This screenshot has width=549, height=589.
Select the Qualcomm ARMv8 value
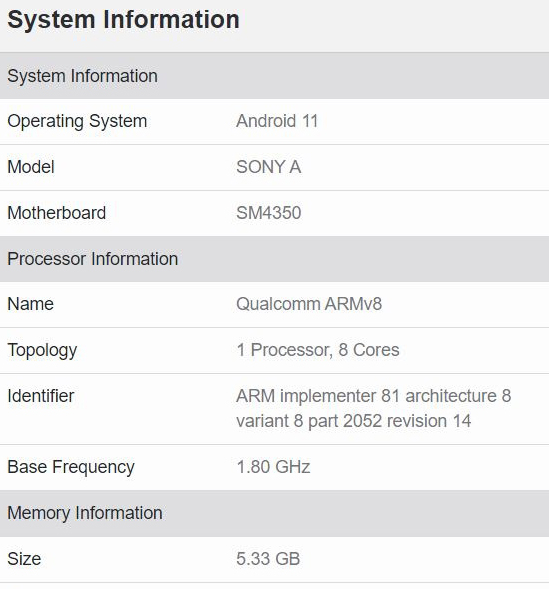click(x=309, y=304)
